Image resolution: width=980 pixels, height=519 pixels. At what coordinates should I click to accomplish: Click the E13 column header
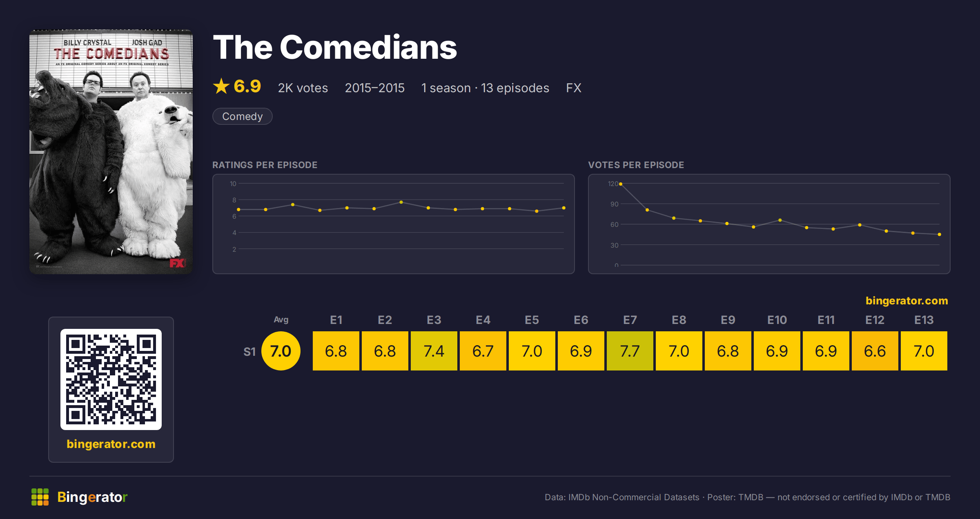click(924, 320)
